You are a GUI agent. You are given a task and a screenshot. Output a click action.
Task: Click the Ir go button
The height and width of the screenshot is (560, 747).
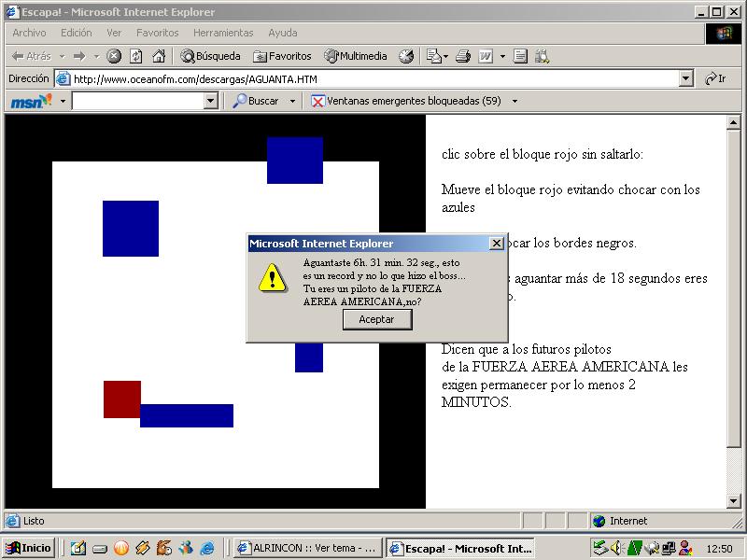[715, 78]
